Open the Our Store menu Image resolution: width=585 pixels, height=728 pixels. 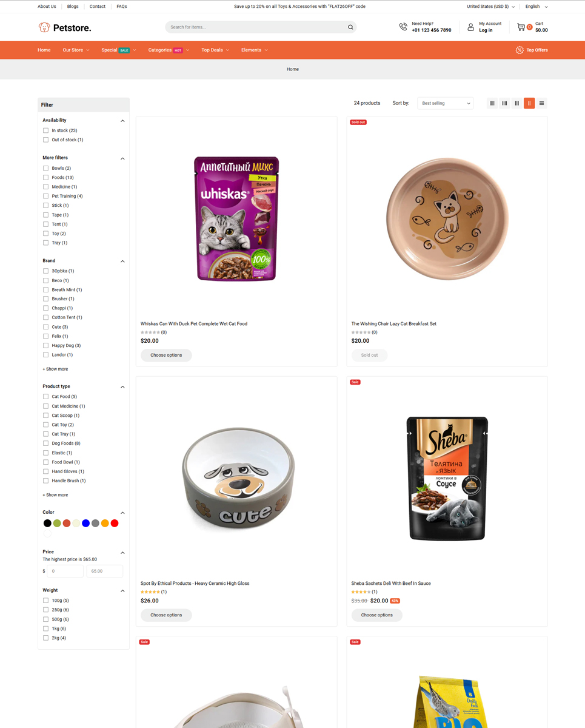(x=76, y=50)
